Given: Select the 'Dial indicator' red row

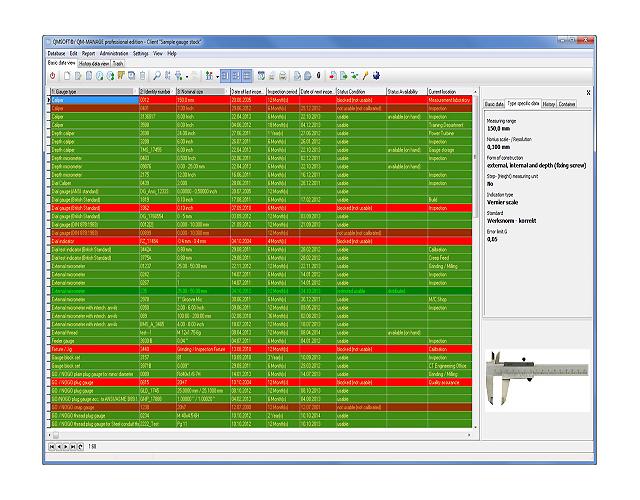Looking at the screenshot, I should pos(260,241).
